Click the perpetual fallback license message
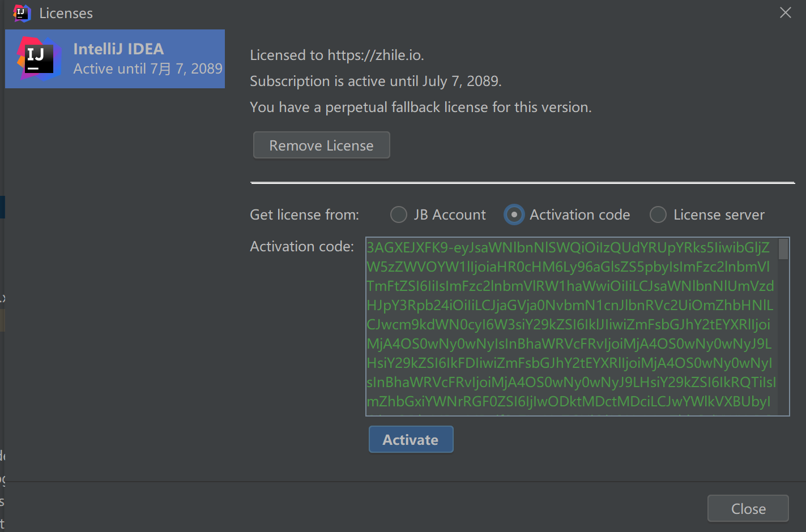The height and width of the screenshot is (532, 806). click(420, 107)
